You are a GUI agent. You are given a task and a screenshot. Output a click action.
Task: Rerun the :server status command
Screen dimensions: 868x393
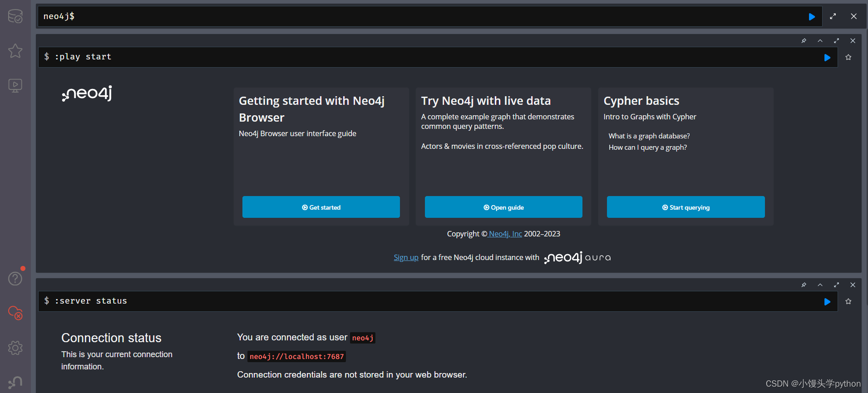click(827, 302)
